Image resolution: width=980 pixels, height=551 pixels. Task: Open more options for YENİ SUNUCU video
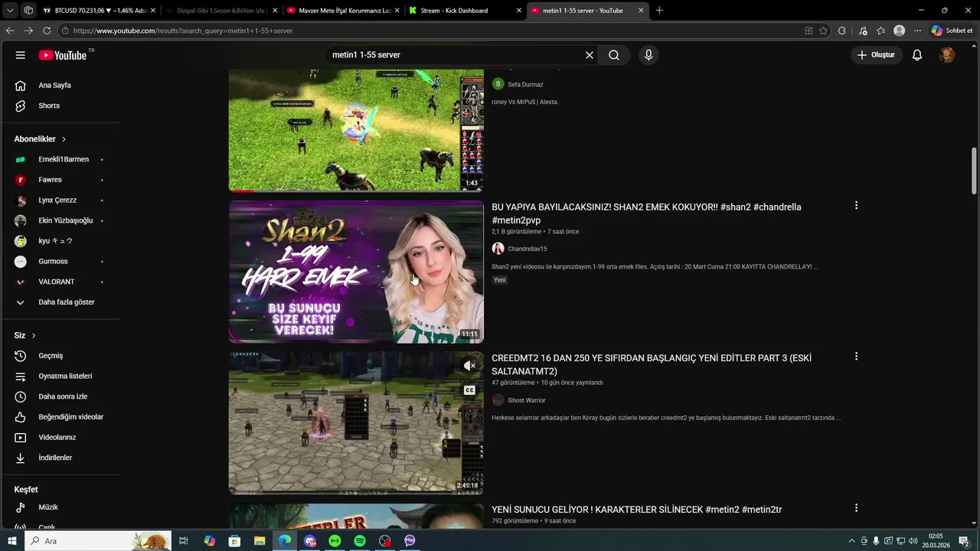point(856,508)
